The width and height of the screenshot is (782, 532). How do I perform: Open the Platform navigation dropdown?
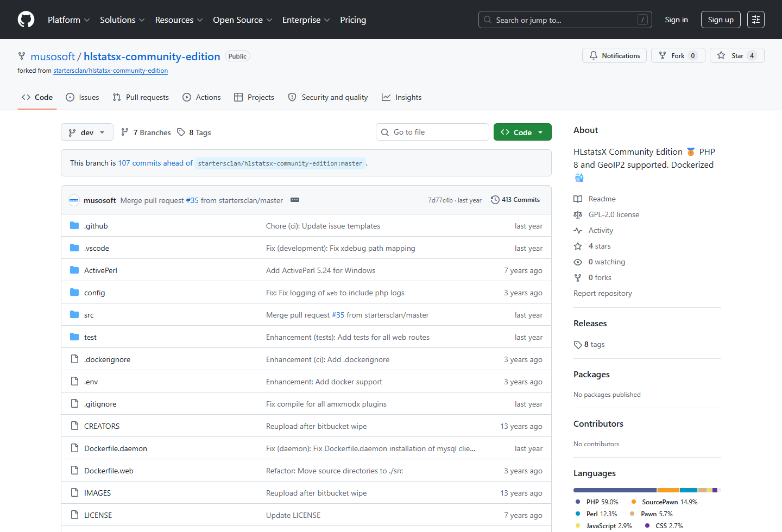click(69, 20)
